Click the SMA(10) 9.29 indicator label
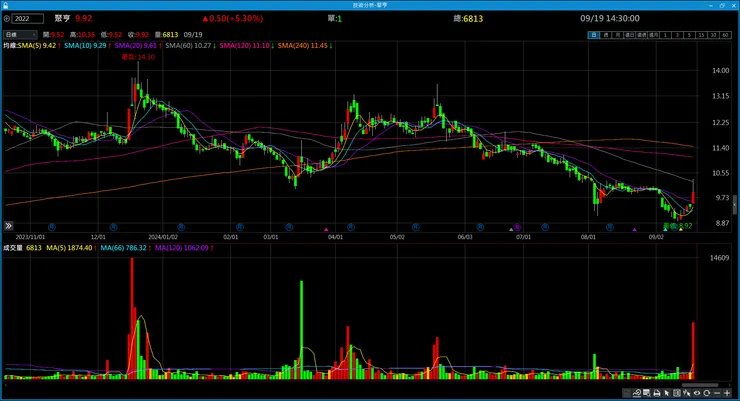 (x=85, y=46)
